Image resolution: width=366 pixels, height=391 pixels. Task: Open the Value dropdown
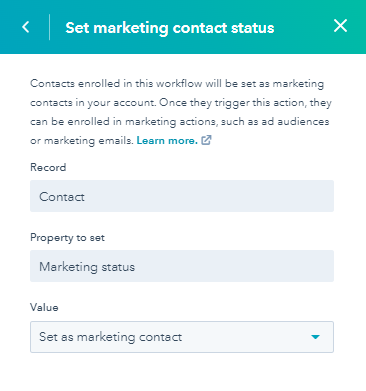(182, 337)
